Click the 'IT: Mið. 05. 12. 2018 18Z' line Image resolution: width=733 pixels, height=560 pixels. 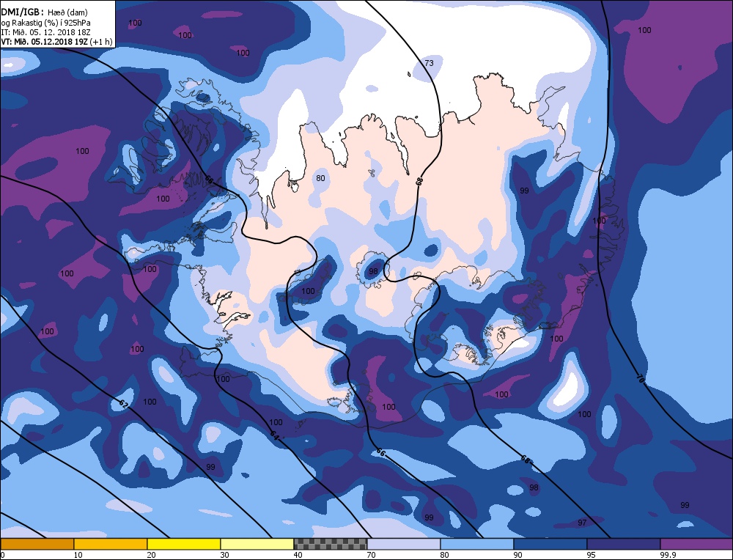coord(45,32)
